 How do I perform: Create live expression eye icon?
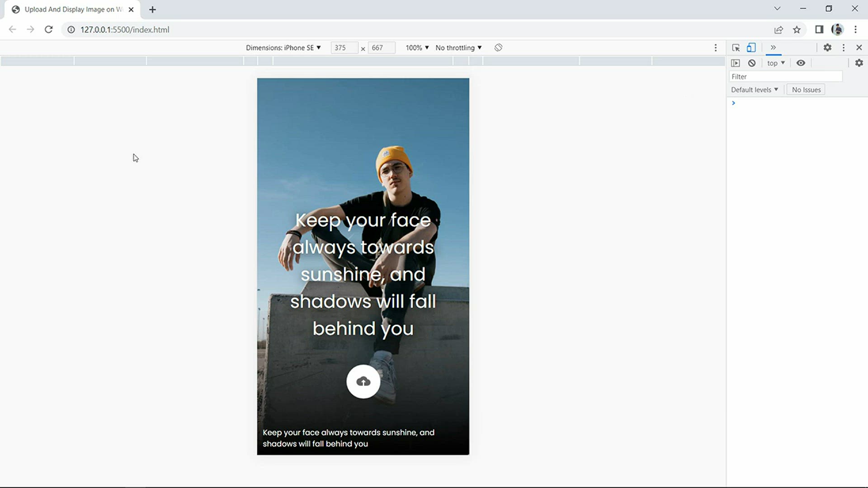click(x=801, y=63)
